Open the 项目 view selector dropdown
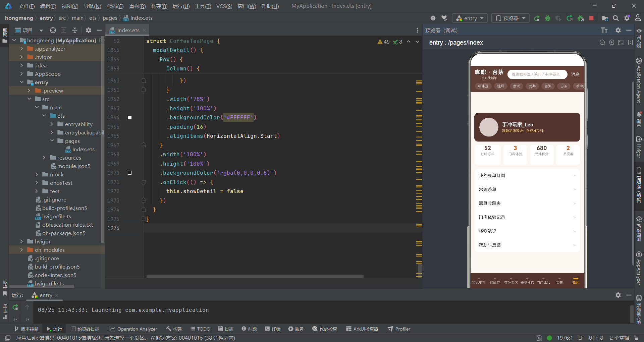This screenshot has height=342, width=644. tap(29, 30)
